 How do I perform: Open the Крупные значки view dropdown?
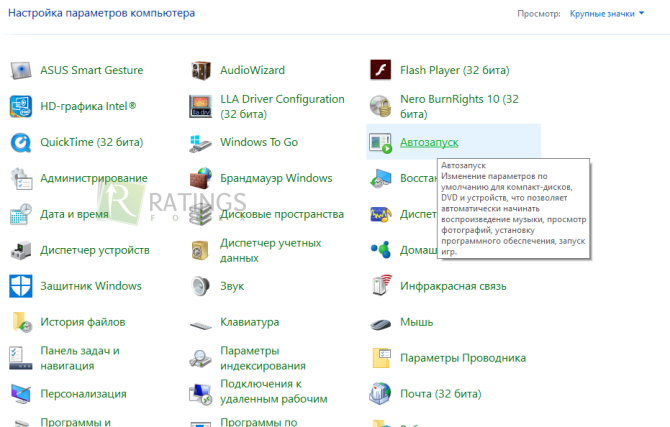click(607, 14)
